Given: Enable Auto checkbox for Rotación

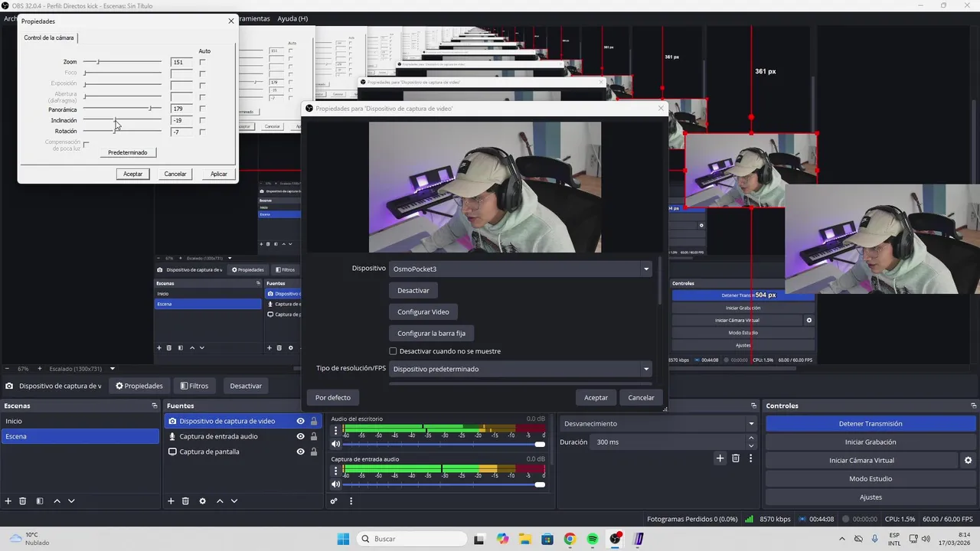Looking at the screenshot, I should [202, 132].
